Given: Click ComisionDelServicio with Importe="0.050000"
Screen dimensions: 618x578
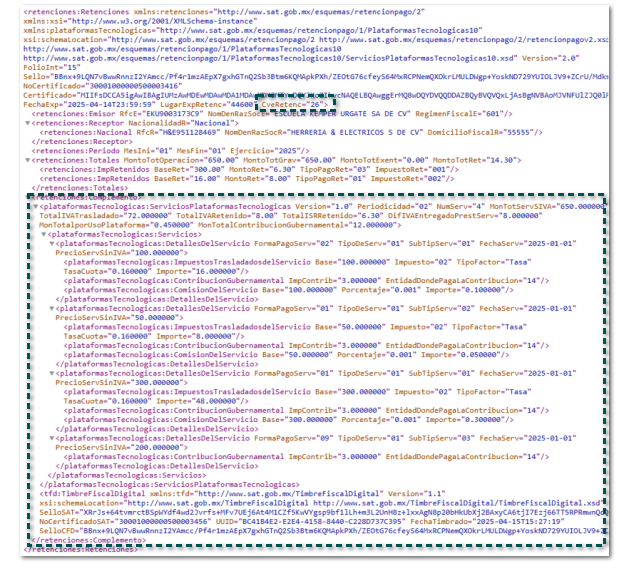Looking at the screenshot, I should pos(286,355).
